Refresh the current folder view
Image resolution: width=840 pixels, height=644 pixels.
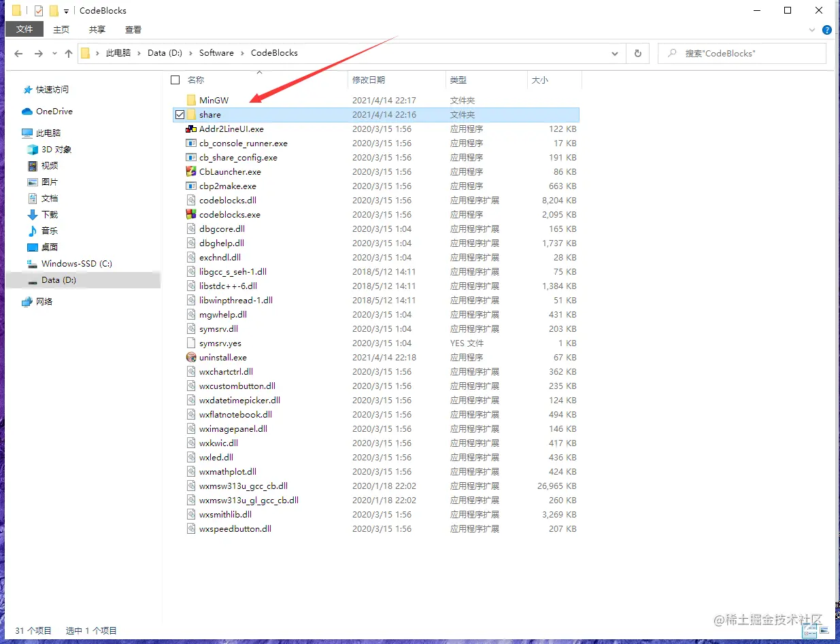(x=637, y=53)
